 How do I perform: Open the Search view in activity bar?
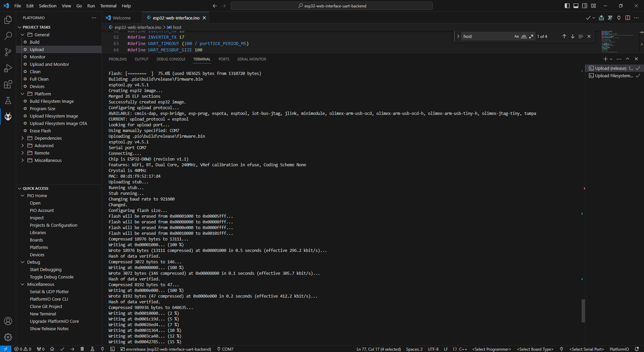click(x=8, y=36)
